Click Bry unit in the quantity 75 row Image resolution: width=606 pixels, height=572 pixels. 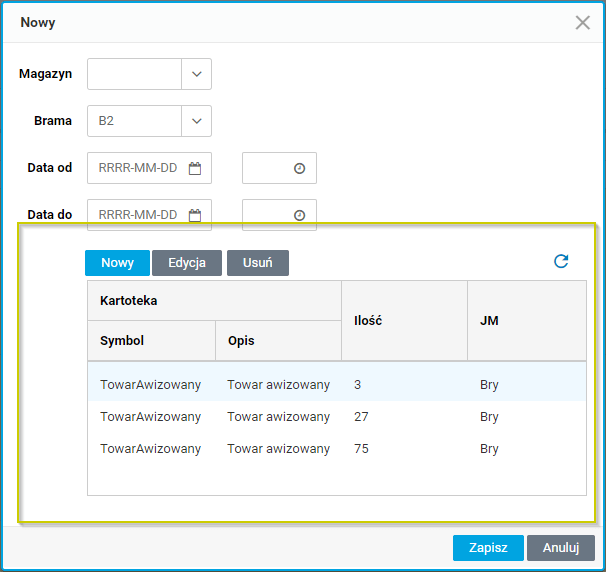click(x=489, y=449)
